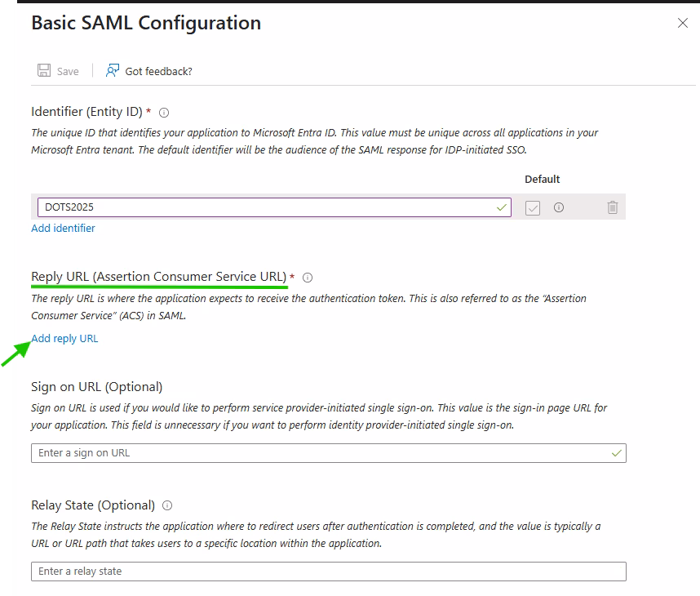This screenshot has height=596, width=700.
Task: Click the Save button label
Action: 68,72
